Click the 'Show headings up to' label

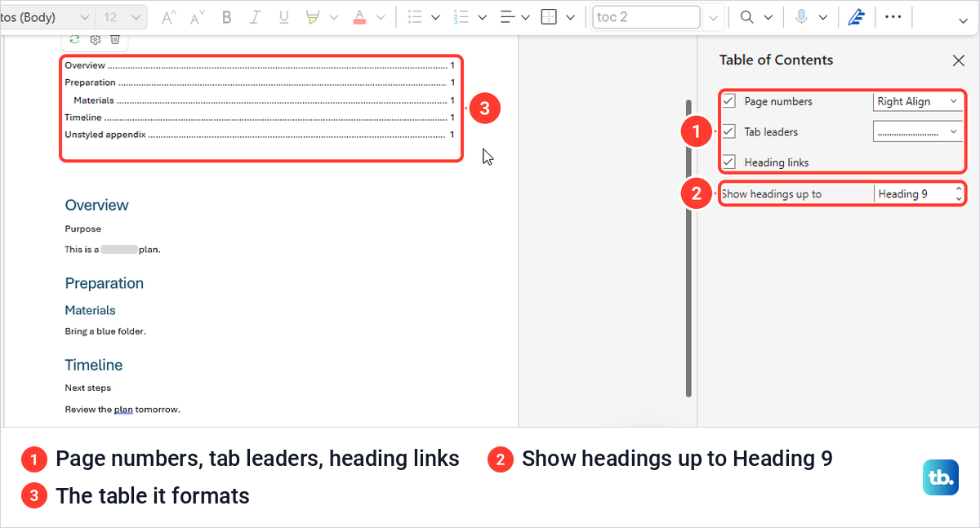tap(772, 194)
